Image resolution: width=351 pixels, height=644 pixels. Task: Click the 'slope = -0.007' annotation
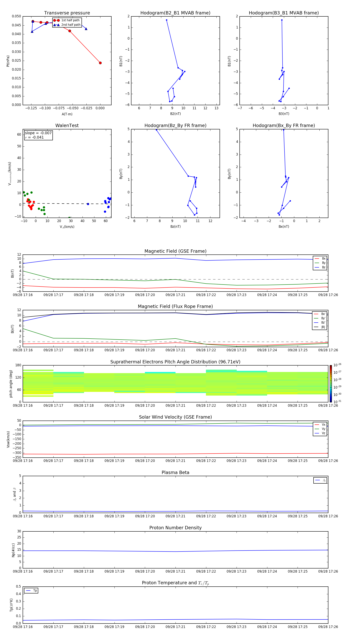[38, 133]
